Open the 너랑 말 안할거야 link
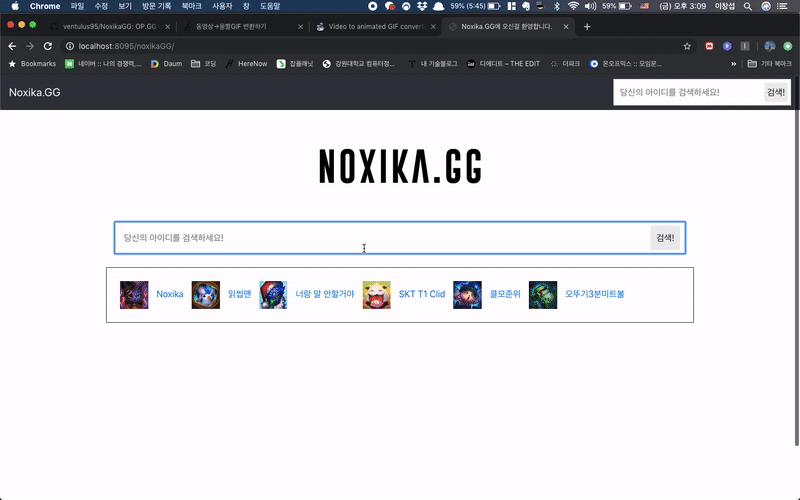This screenshot has width=800, height=500. pos(324,294)
